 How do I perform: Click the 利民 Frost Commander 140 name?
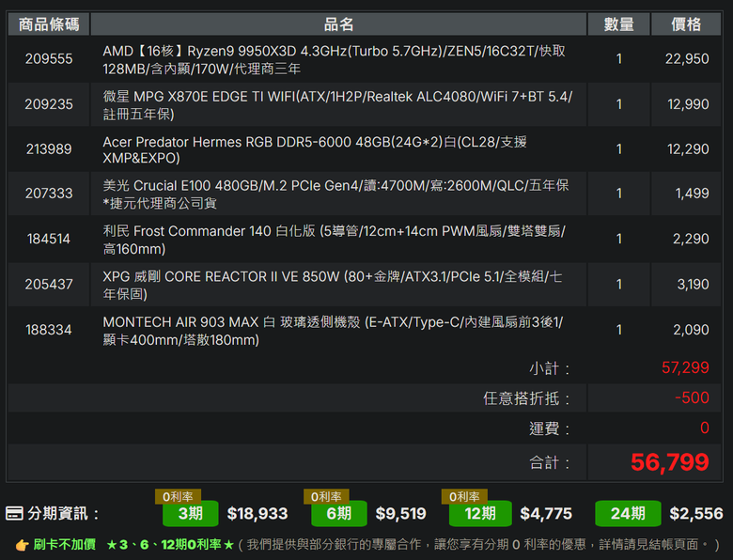coord(334,240)
